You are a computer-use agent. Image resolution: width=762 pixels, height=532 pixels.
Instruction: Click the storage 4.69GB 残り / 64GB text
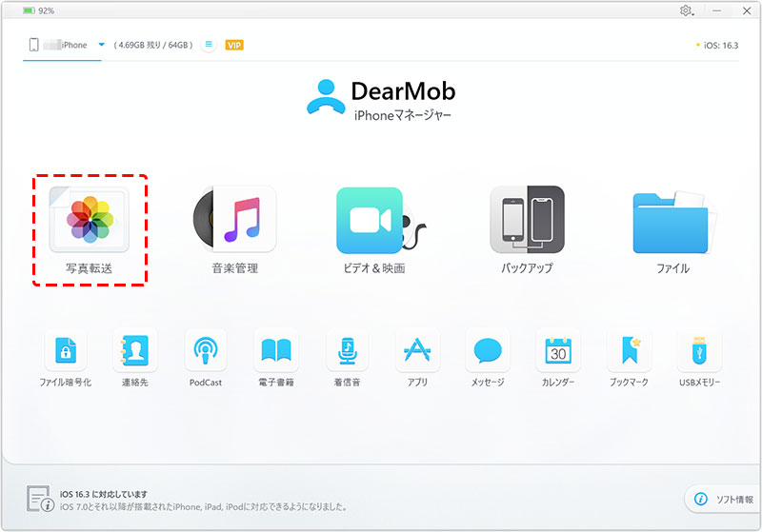click(153, 45)
